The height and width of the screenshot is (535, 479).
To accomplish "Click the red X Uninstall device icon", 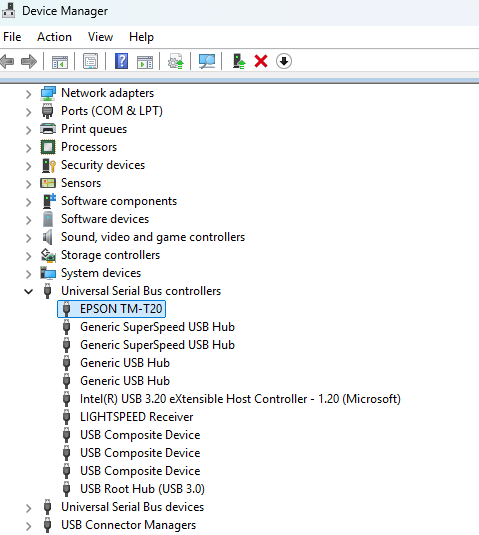I will (x=261, y=62).
